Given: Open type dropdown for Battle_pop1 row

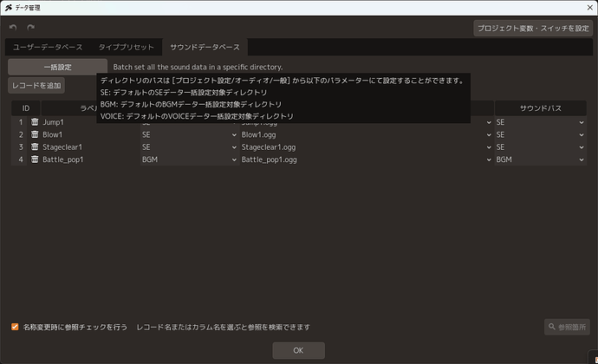Looking at the screenshot, I should pos(190,159).
